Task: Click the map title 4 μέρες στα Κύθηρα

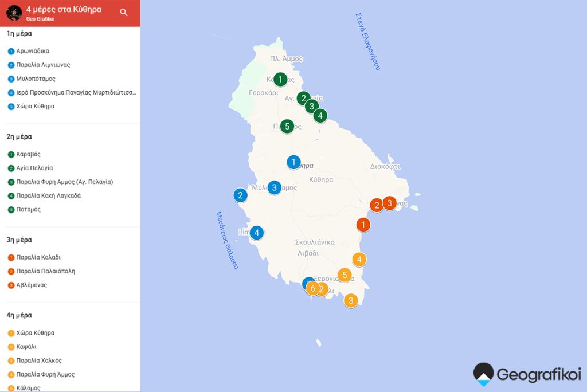Action: (64, 10)
